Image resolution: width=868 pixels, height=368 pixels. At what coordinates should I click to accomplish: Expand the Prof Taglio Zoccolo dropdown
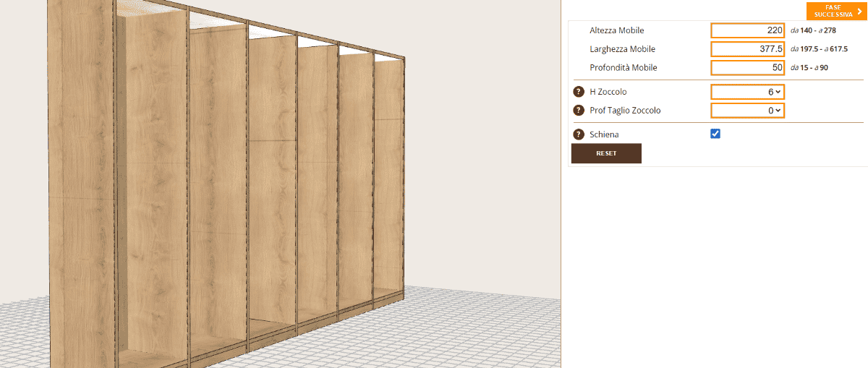[x=747, y=111]
